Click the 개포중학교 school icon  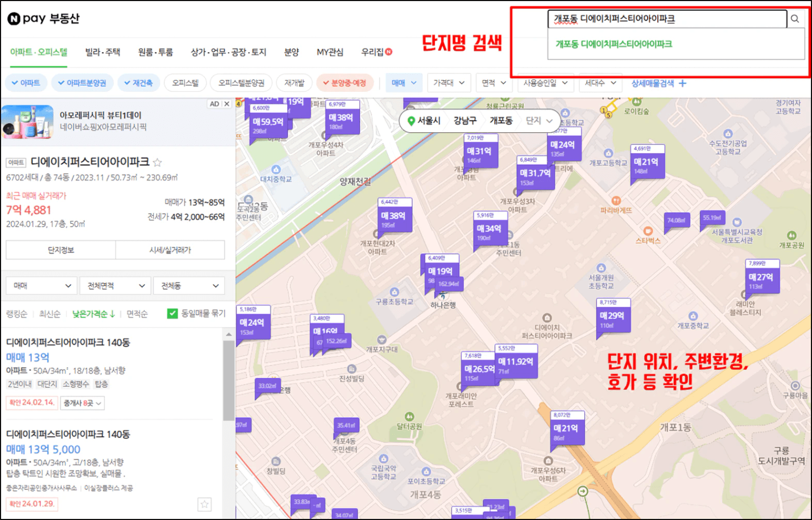693,316
